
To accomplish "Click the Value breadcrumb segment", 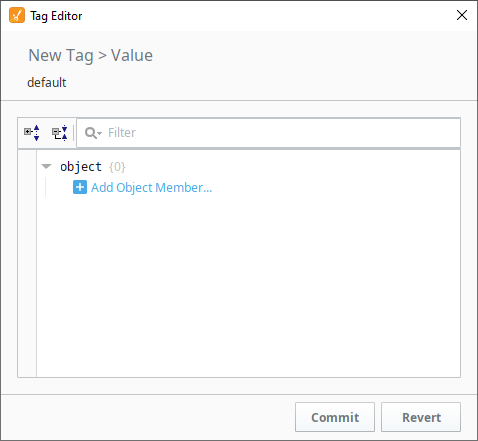I will pyautogui.click(x=132, y=55).
